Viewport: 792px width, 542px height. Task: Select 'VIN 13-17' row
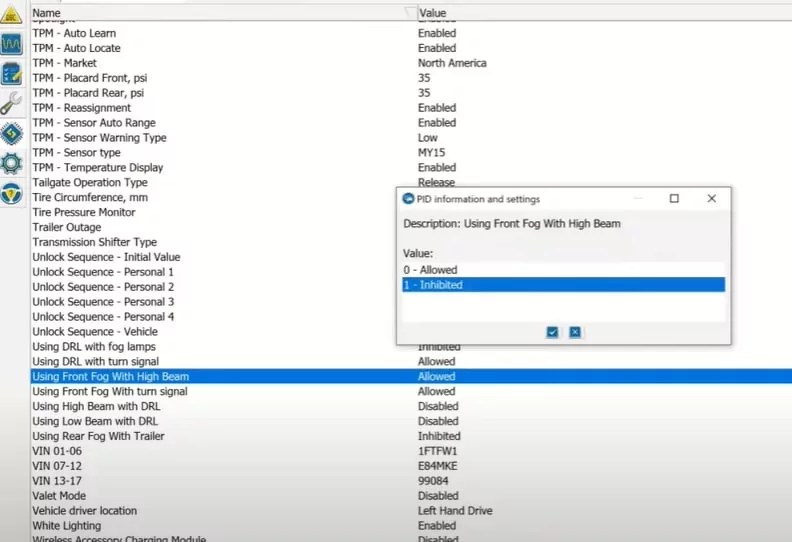(x=411, y=481)
